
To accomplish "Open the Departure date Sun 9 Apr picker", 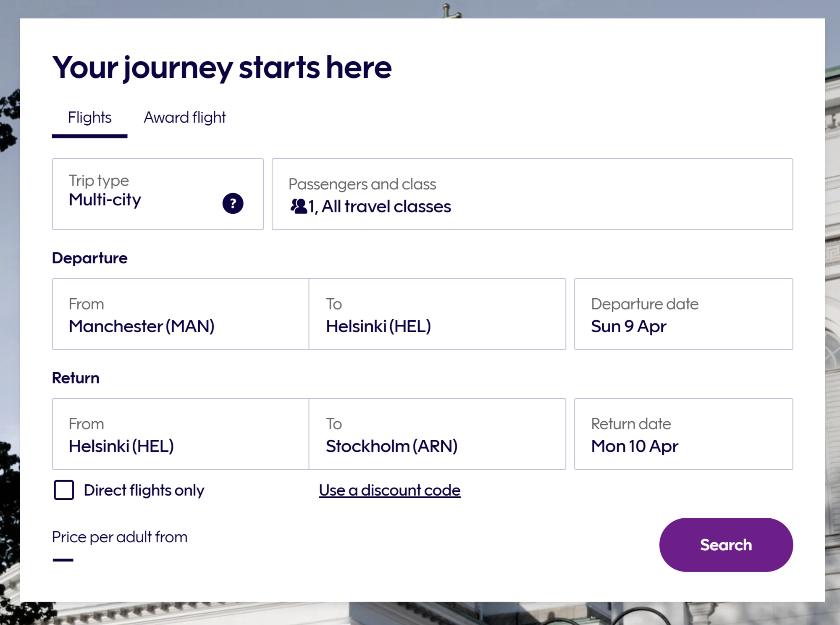I will click(x=683, y=314).
